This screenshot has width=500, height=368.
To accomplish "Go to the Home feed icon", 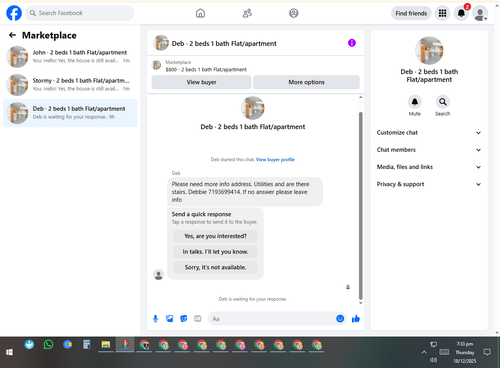I will point(200,13).
